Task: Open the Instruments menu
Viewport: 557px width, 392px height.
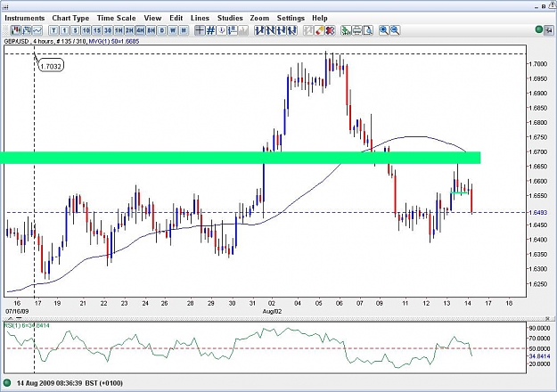Action: point(25,18)
